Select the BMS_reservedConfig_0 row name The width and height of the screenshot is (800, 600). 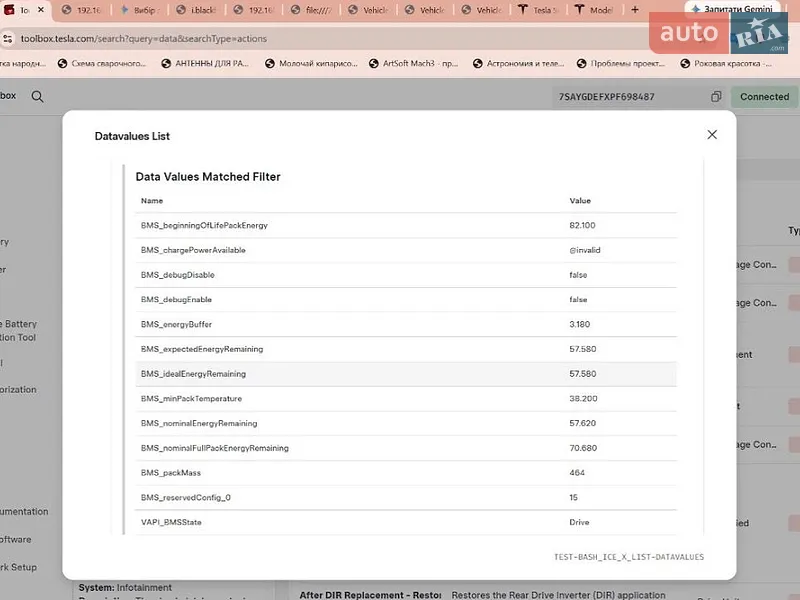click(186, 497)
